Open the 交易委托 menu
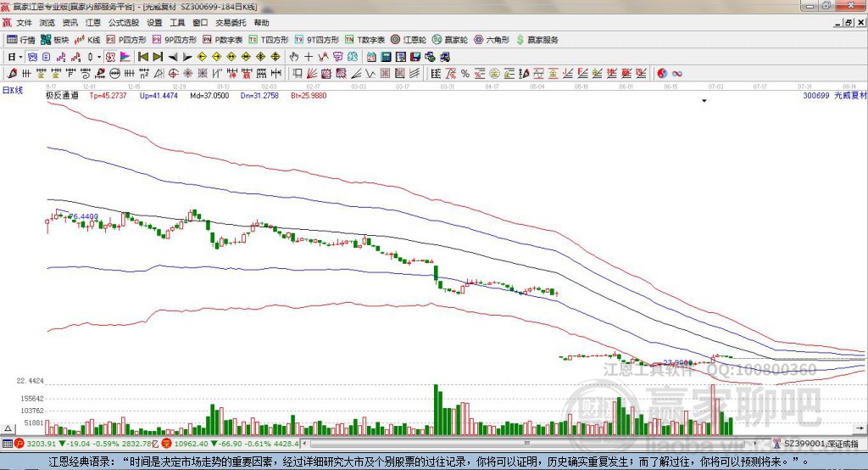 pos(231,23)
